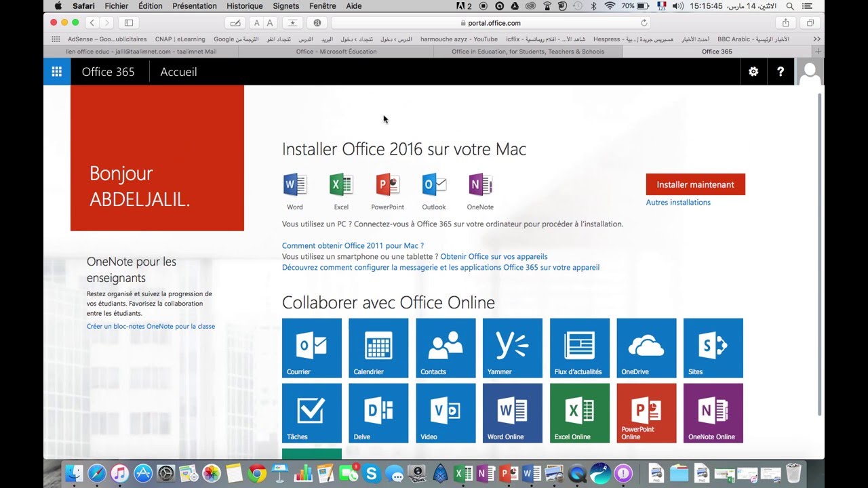Open the Excel Online tile
The height and width of the screenshot is (488, 868).
click(x=580, y=413)
